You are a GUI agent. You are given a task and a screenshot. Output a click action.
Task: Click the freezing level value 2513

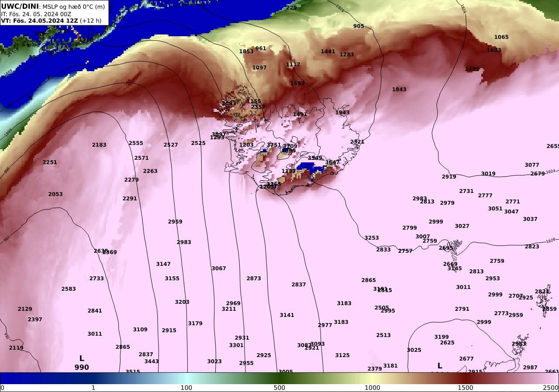(x=383, y=335)
